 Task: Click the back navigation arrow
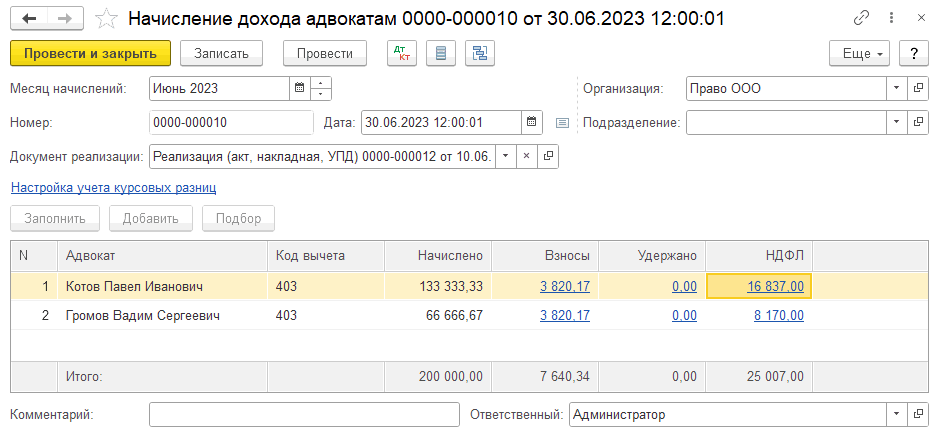[29, 19]
